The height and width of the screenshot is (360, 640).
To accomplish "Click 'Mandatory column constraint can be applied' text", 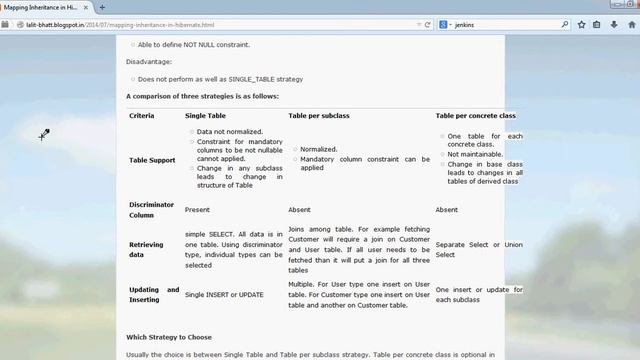I will 365,163.
